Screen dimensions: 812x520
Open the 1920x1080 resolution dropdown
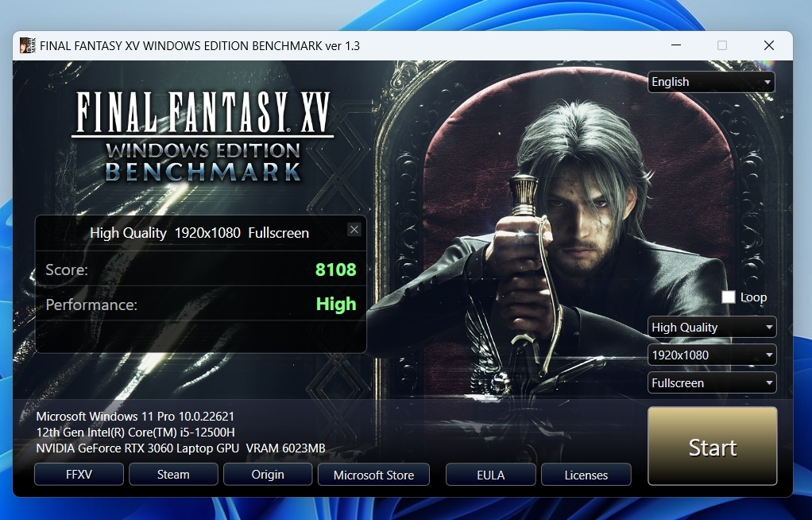point(712,355)
